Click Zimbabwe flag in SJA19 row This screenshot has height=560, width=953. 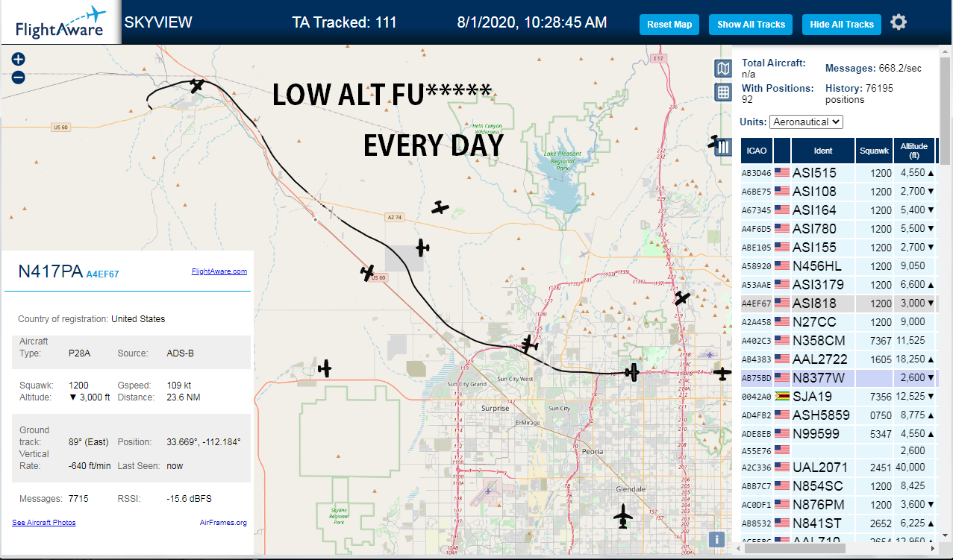point(782,396)
